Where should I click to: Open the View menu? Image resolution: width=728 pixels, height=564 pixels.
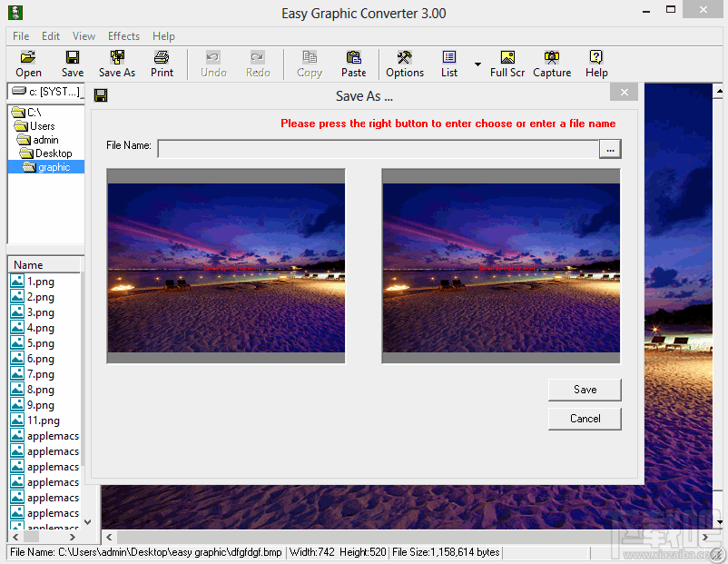(x=84, y=35)
